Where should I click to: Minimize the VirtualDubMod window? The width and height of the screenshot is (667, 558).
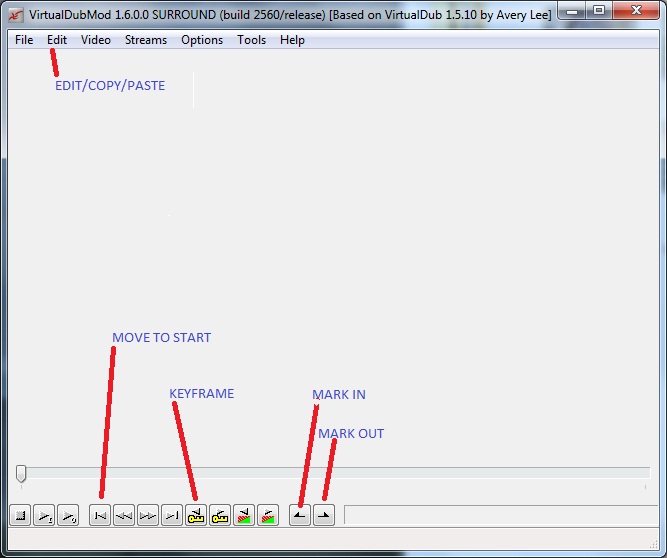pos(572,11)
